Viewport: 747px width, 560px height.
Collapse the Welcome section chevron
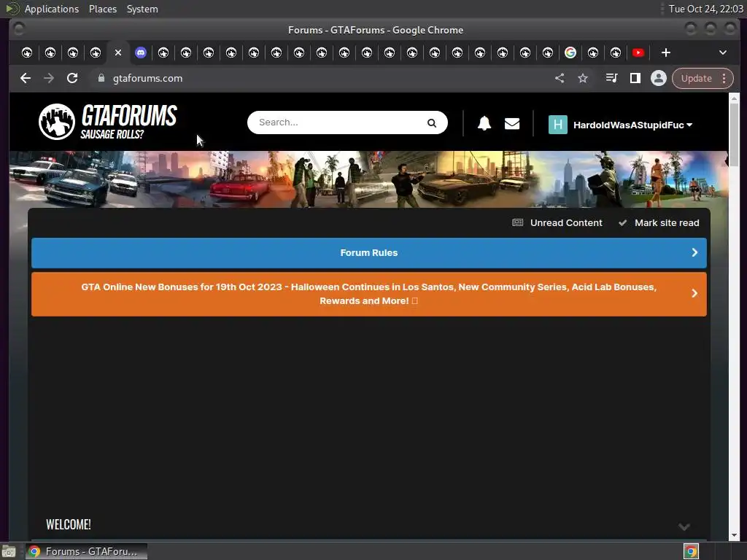pyautogui.click(x=684, y=526)
